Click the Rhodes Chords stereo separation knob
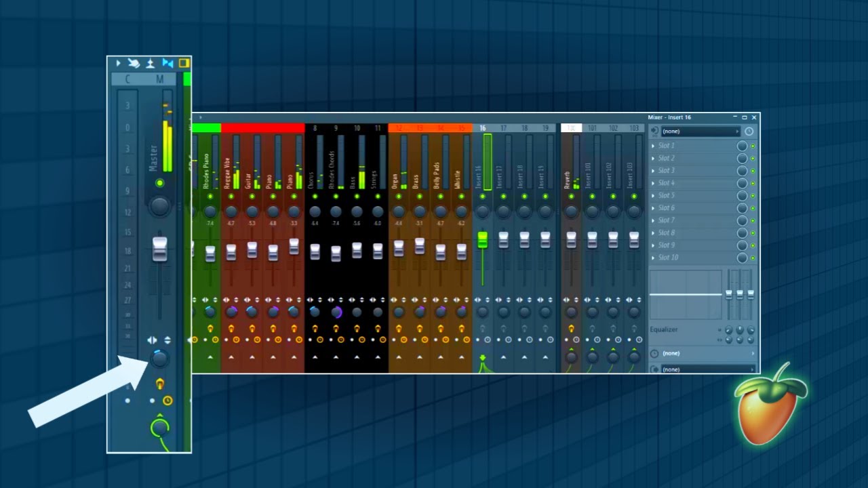This screenshot has width=868, height=488. (336, 312)
